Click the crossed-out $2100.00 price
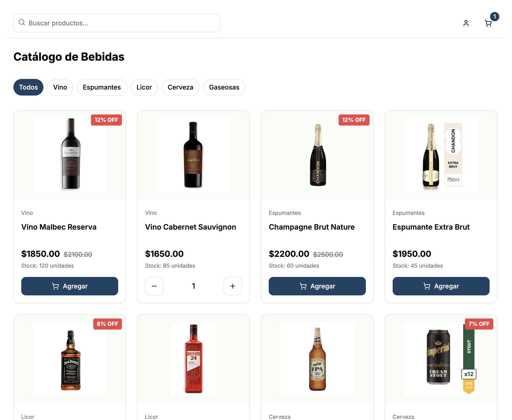512x420 pixels. point(78,254)
